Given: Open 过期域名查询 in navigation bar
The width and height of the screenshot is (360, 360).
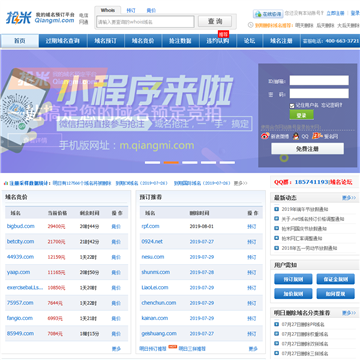Looking at the screenshot, I should click(63, 41).
